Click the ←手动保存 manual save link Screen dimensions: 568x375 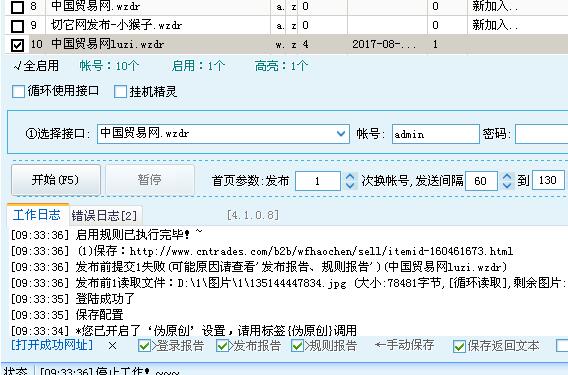point(404,345)
